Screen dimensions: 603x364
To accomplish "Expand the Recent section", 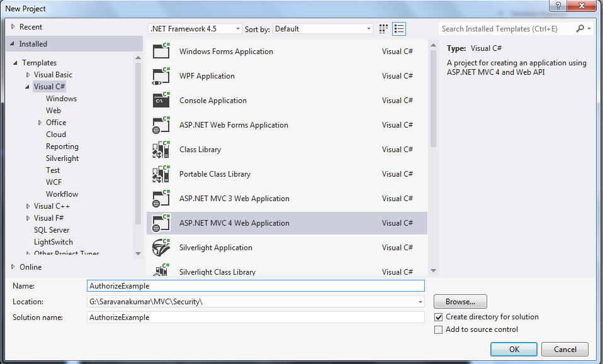I will [13, 27].
